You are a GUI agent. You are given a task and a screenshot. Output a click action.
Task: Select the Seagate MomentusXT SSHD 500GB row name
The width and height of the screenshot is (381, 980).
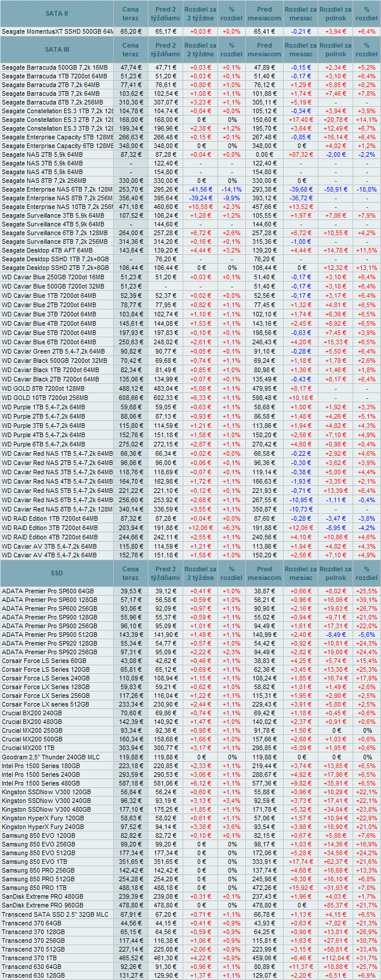click(57, 31)
